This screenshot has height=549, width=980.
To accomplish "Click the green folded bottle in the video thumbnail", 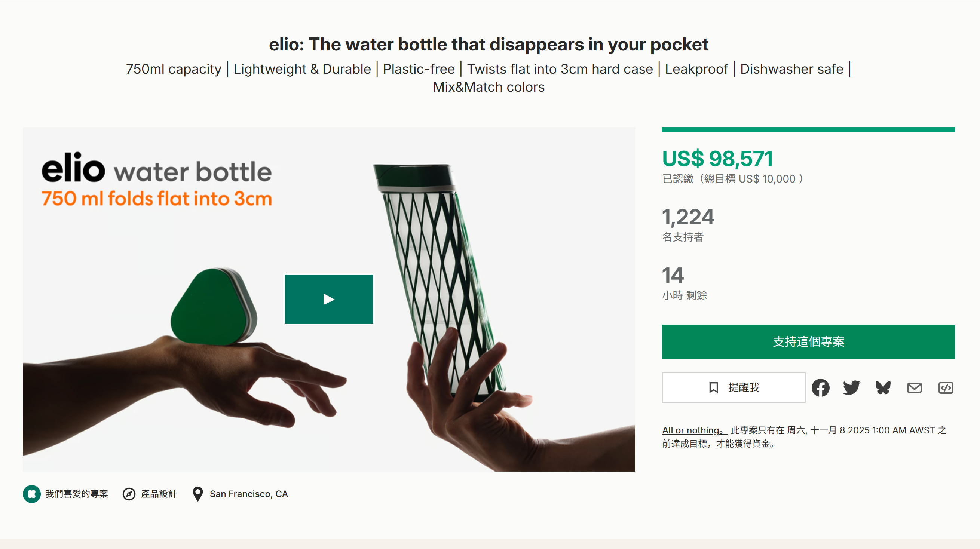I will (x=213, y=307).
